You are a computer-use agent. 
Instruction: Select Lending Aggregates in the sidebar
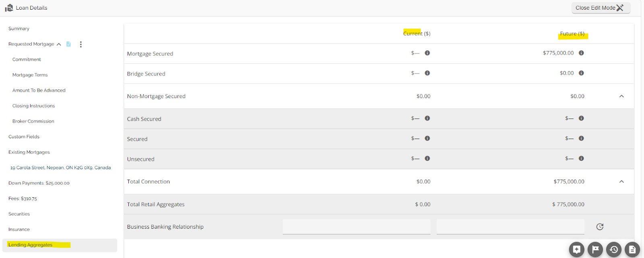31,245
